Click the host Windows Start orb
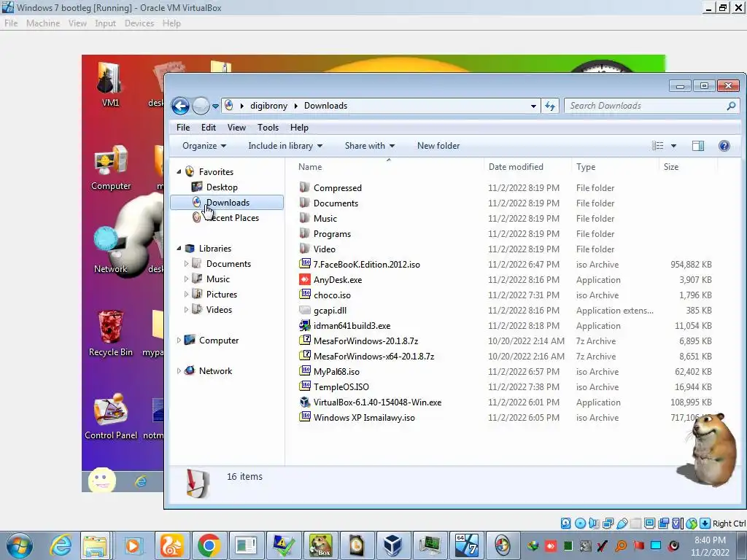 pos(20,545)
